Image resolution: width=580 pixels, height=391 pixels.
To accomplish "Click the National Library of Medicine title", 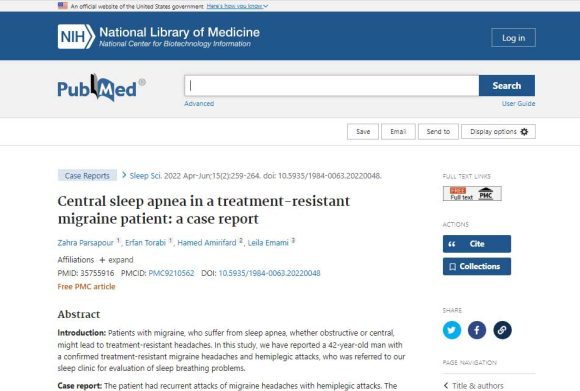I will point(179,32).
